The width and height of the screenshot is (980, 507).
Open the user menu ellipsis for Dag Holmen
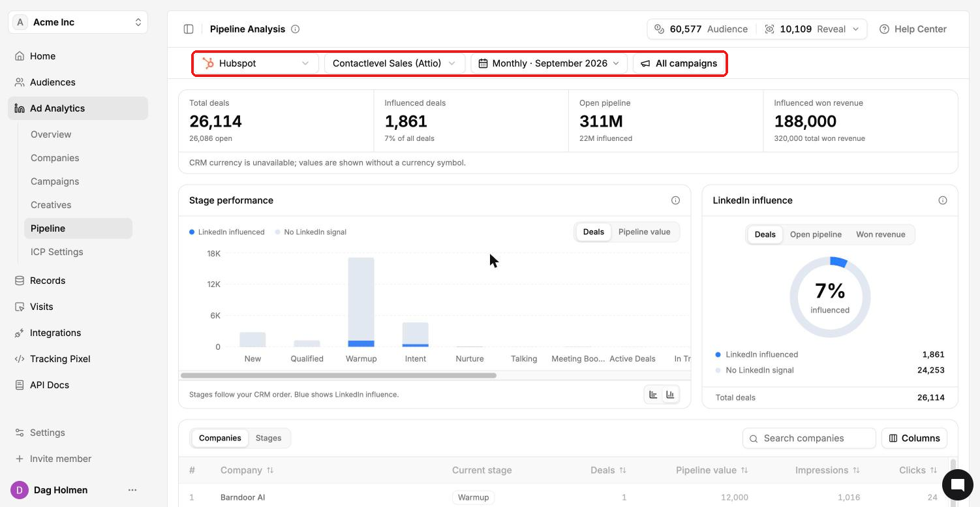pyautogui.click(x=132, y=490)
